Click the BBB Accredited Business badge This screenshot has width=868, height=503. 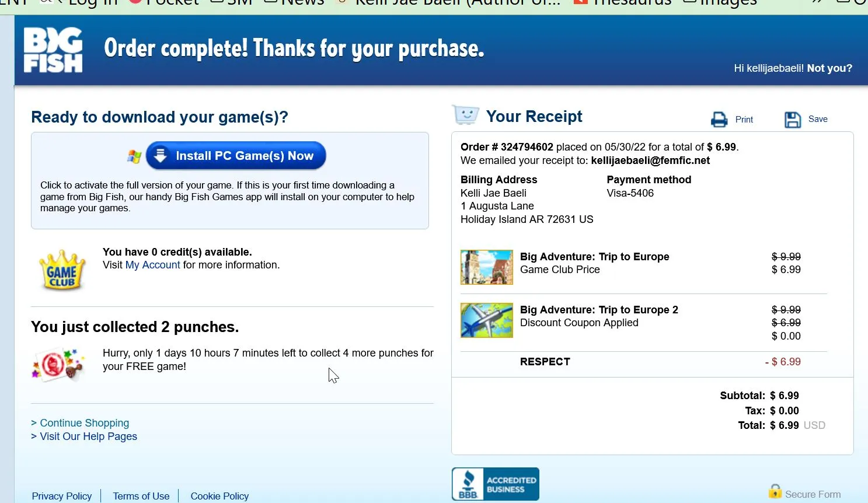(x=495, y=484)
